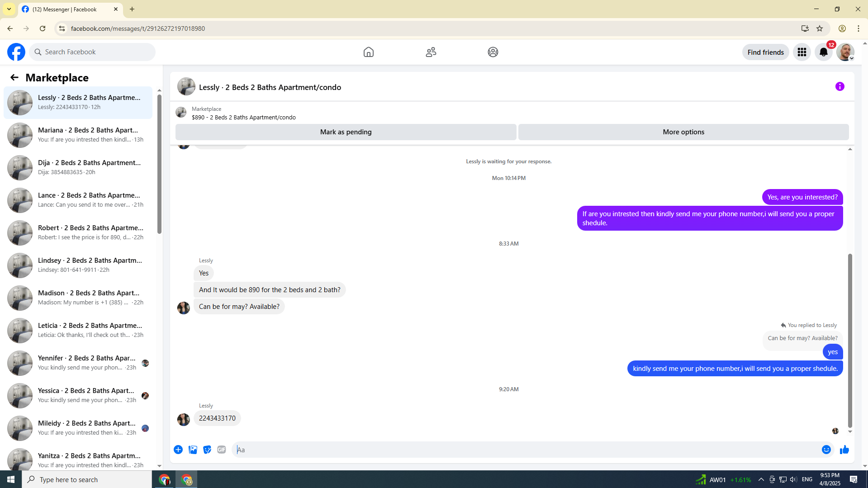Open Yennifer conversation
The image size is (868, 488).
78,363
